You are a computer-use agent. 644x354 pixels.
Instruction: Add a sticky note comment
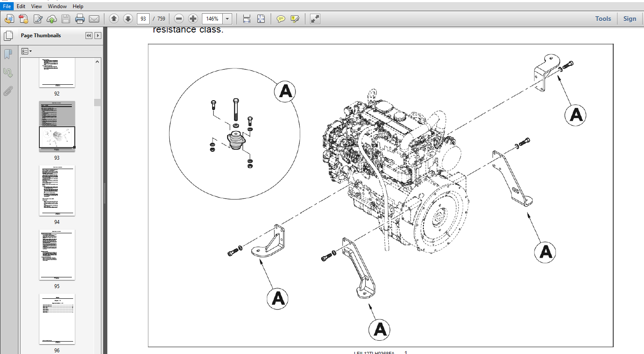pos(281,19)
